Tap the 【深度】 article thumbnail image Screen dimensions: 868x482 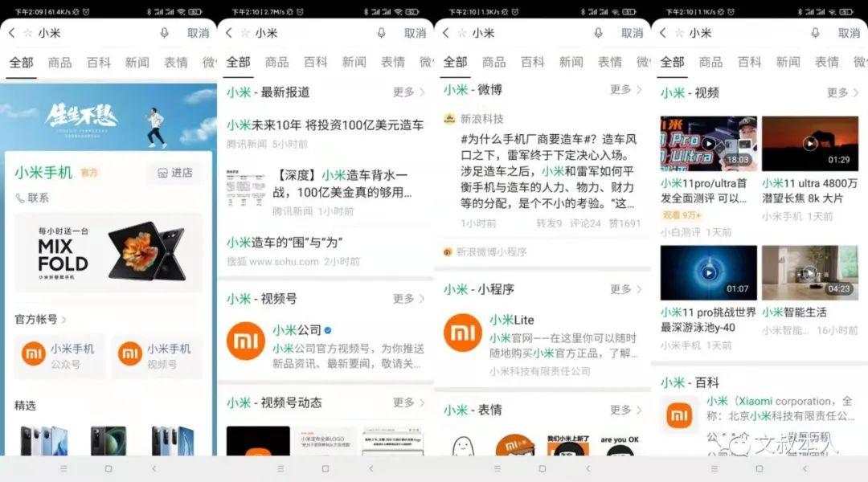(246, 188)
